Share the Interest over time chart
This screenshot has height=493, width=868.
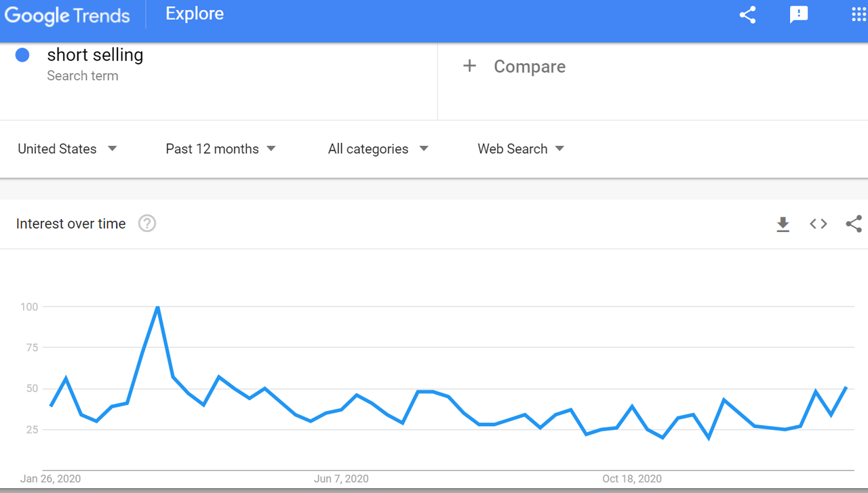(x=854, y=224)
